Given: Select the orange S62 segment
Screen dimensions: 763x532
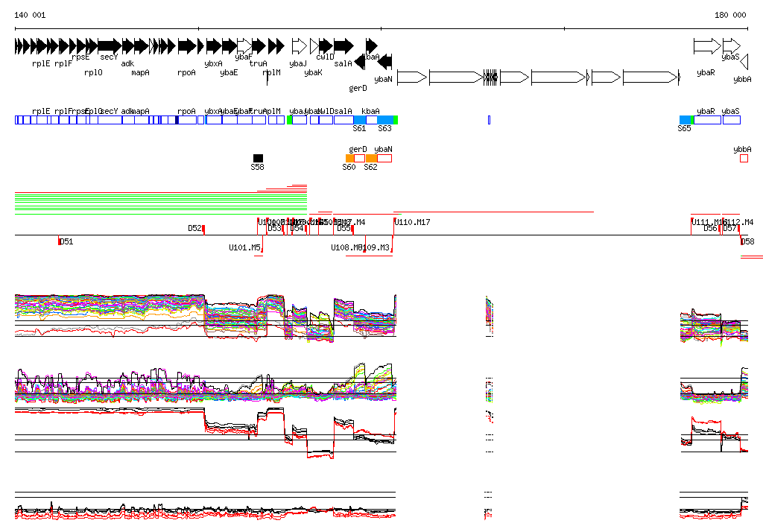Looking at the screenshot, I should coord(371,158).
